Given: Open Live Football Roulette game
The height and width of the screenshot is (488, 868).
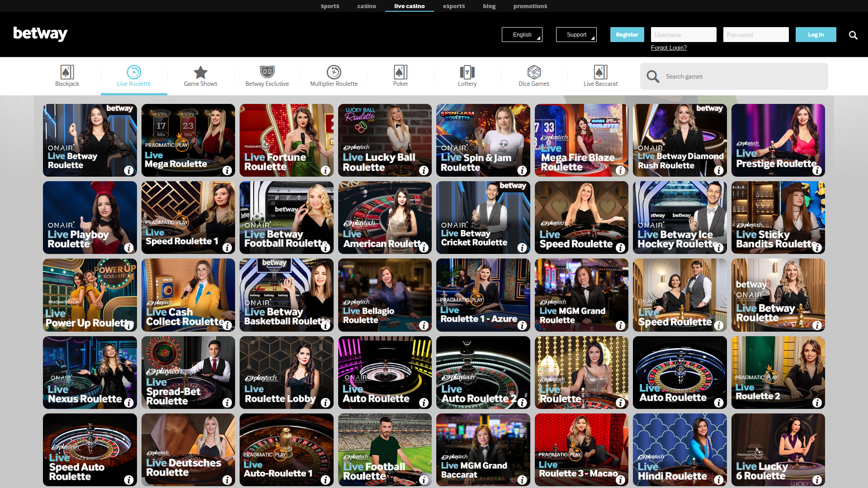Looking at the screenshot, I should pos(385,450).
